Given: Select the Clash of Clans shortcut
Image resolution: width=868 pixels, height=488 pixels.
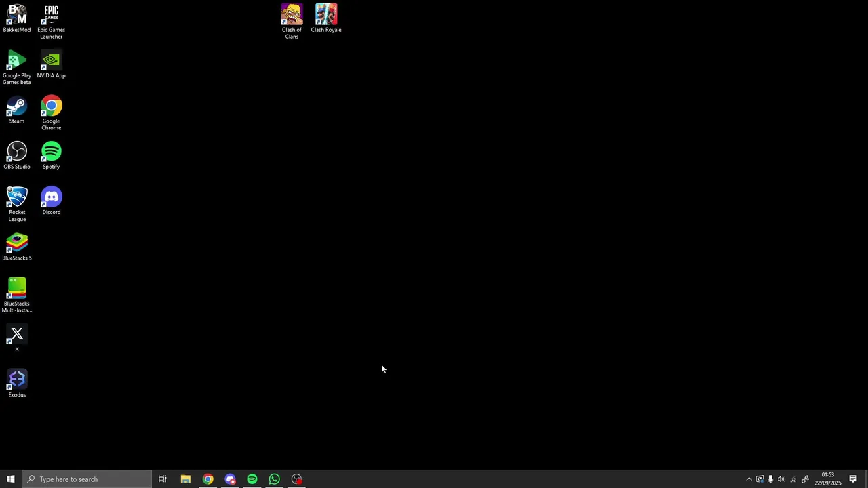Looking at the screenshot, I should pos(292,22).
